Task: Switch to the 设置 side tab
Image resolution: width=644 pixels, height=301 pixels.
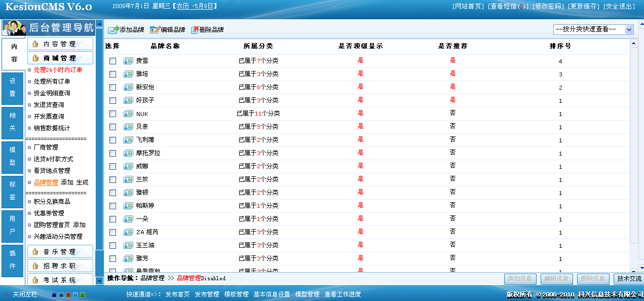Action: point(12,88)
